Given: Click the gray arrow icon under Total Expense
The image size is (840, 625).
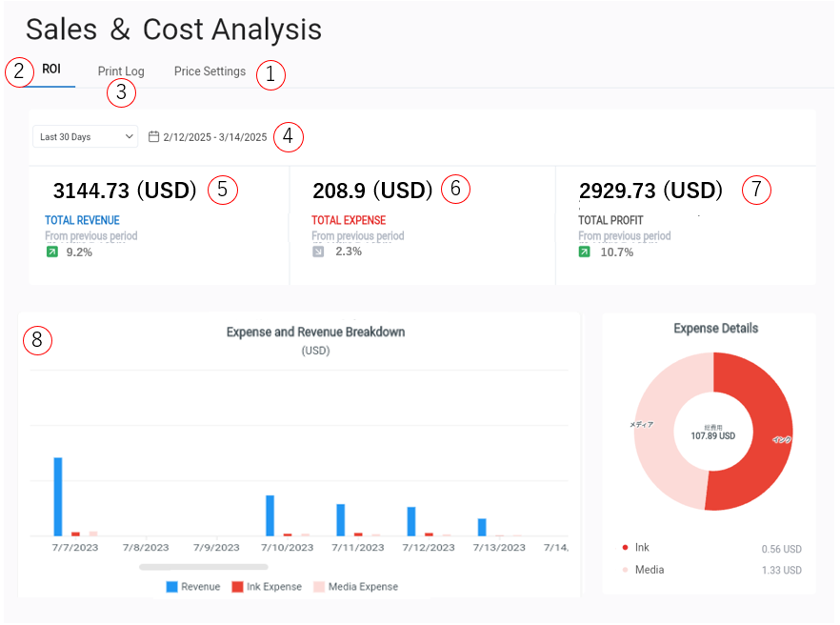Looking at the screenshot, I should (x=318, y=252).
